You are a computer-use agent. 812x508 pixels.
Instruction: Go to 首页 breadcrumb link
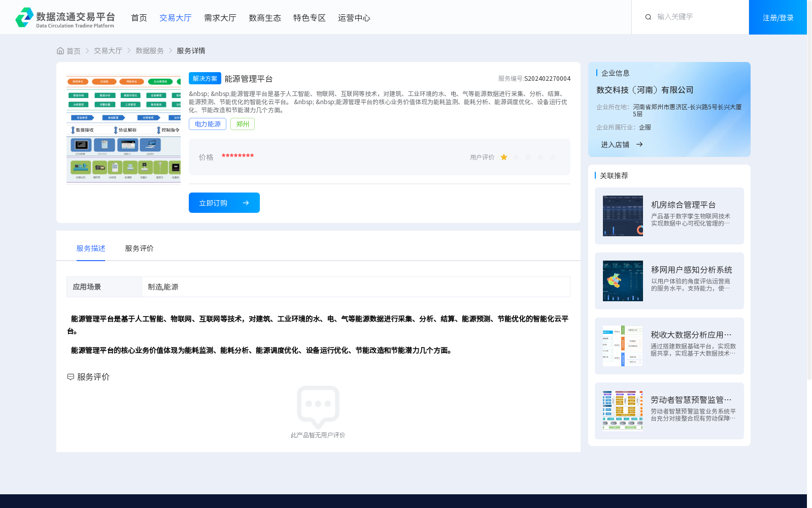(74, 51)
